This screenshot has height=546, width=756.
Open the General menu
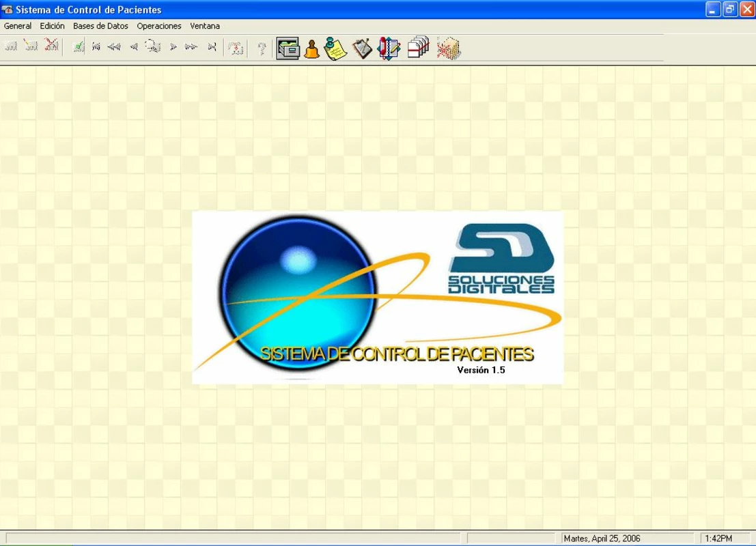pos(18,26)
